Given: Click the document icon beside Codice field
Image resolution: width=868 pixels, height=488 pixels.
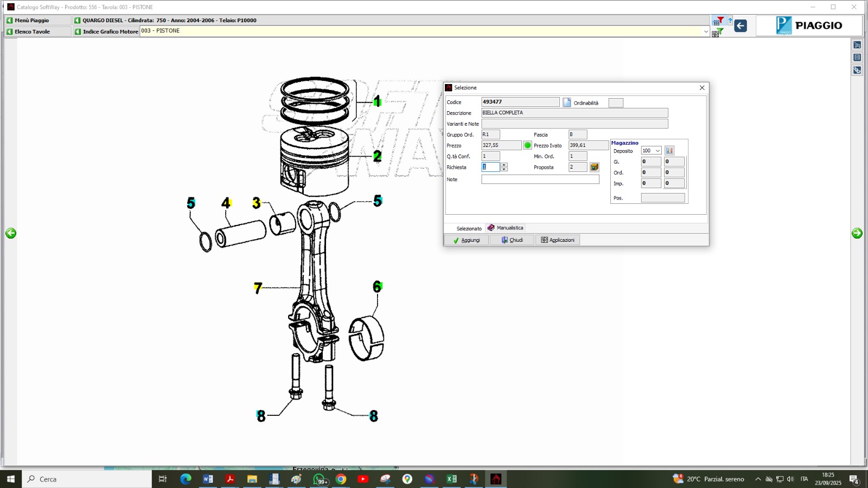Looking at the screenshot, I should (x=567, y=102).
